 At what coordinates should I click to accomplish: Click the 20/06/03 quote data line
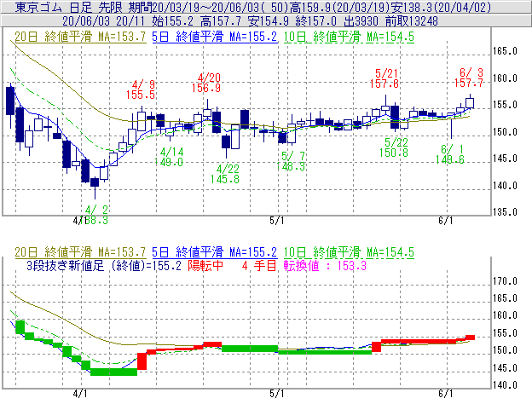[250, 21]
